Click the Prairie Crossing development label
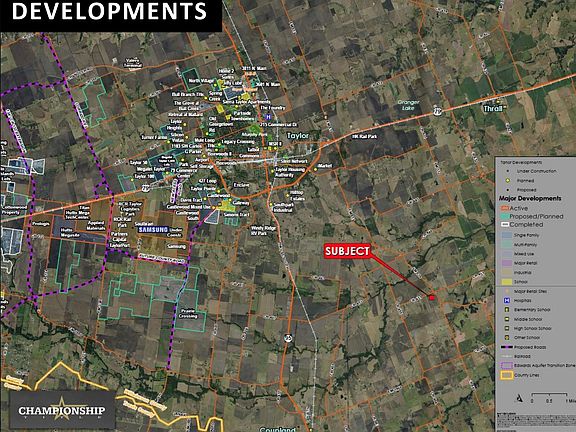 click(188, 313)
